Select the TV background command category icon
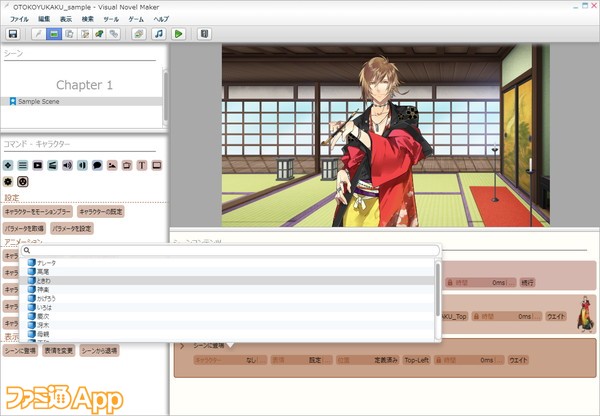The height and width of the screenshot is (416, 600). click(127, 165)
